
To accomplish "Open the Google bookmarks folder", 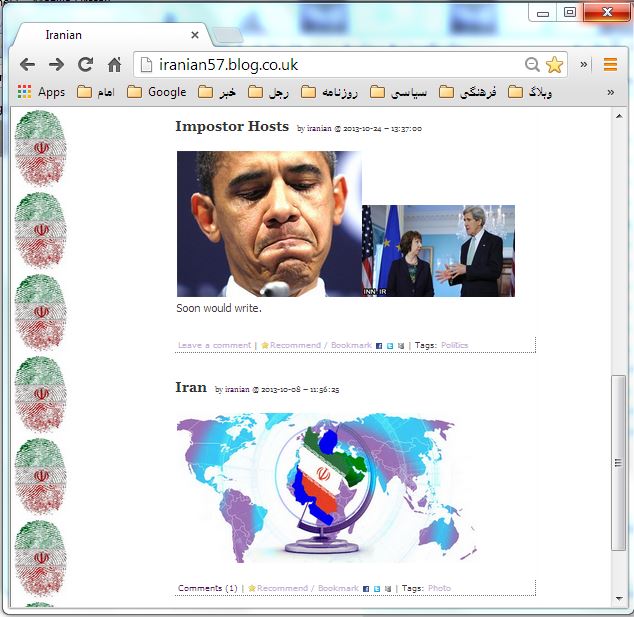I will (x=156, y=92).
